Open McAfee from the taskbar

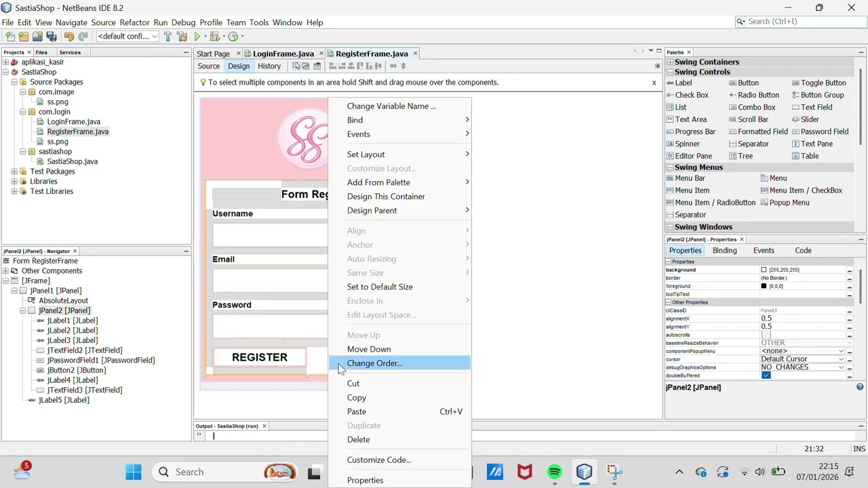point(524,472)
